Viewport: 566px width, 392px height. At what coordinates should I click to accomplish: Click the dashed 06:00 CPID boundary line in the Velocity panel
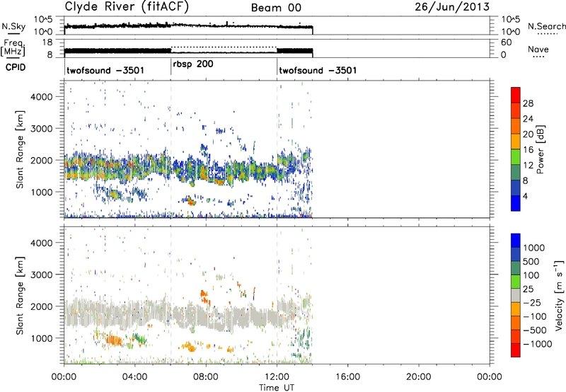point(171,295)
